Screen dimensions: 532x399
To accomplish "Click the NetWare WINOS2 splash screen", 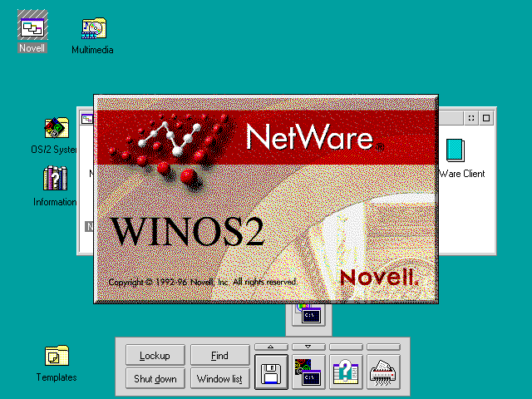I will (x=266, y=199).
